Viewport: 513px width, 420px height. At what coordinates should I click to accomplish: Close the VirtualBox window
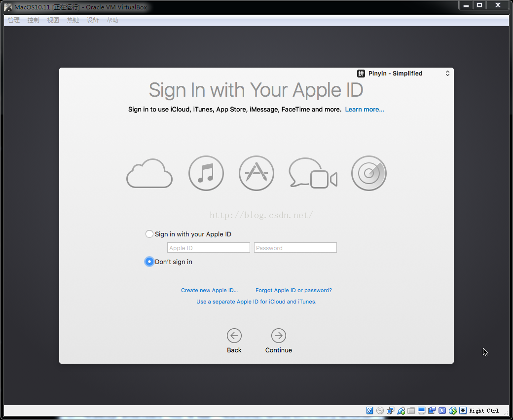point(498,5)
